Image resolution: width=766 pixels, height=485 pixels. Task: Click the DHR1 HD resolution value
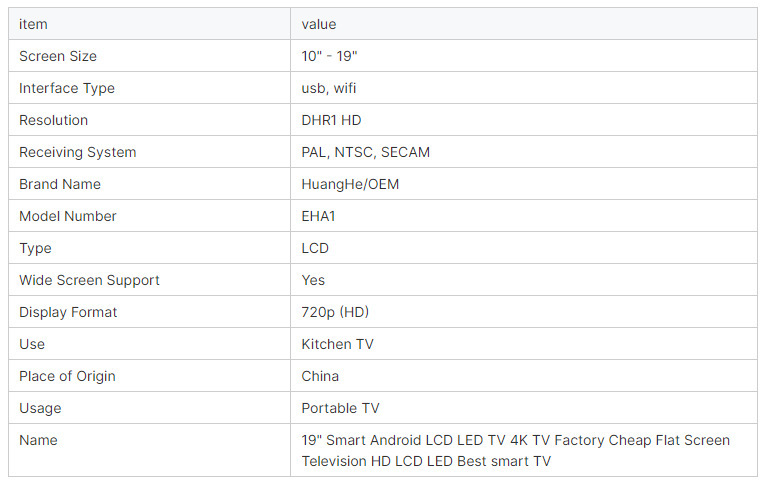[x=331, y=120]
